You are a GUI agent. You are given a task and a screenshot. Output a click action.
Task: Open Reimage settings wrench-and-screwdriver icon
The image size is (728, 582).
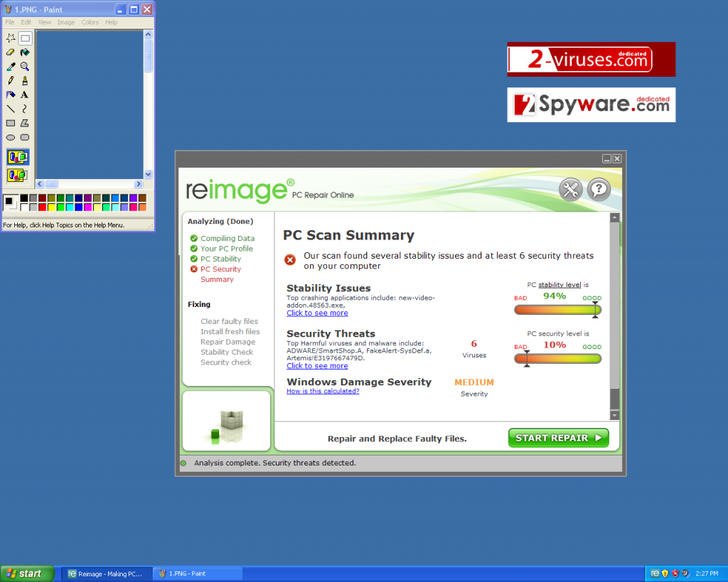pyautogui.click(x=570, y=189)
